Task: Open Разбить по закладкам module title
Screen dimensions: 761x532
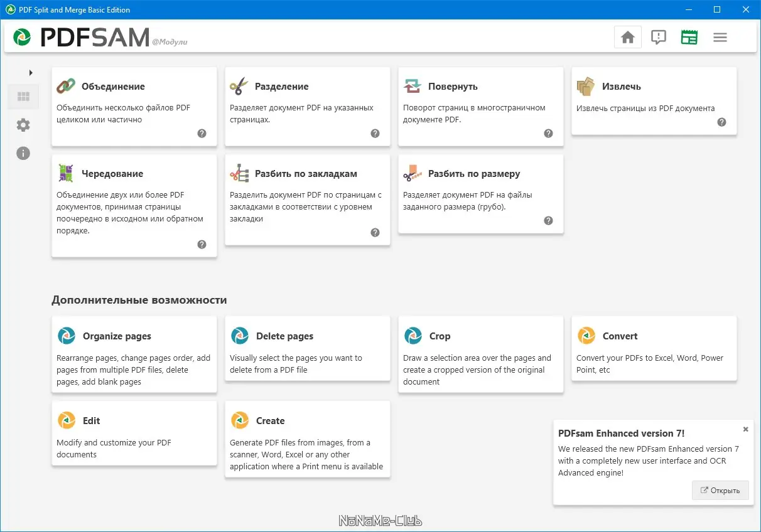Action: (x=306, y=174)
